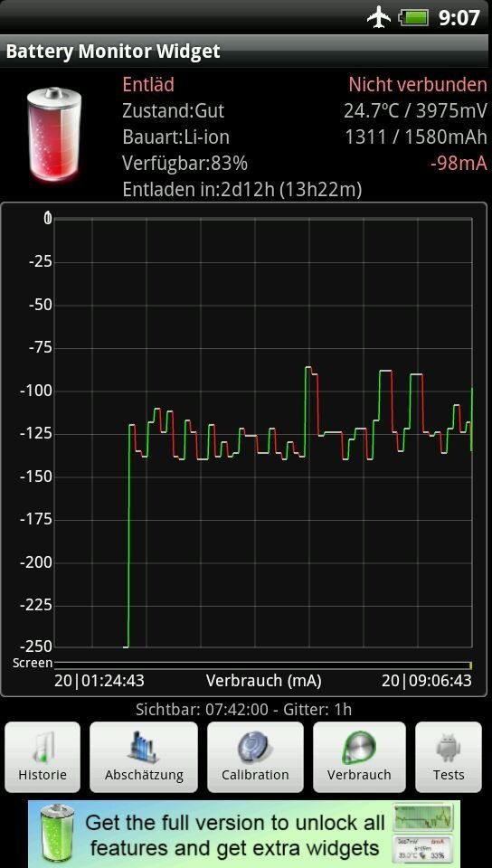Open the Abschätzung estimate button
The height and width of the screenshot is (868, 492).
pos(144,757)
